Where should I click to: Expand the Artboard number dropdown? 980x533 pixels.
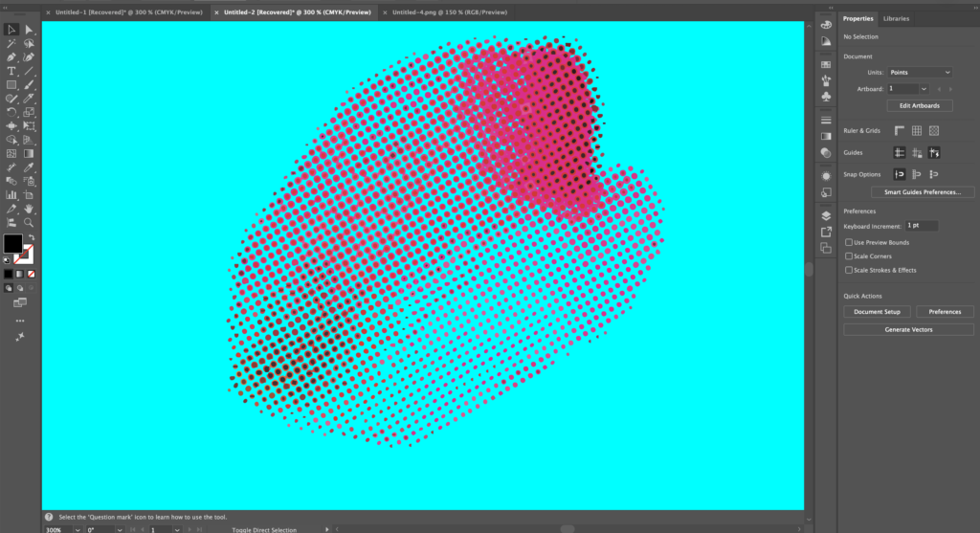tap(924, 88)
